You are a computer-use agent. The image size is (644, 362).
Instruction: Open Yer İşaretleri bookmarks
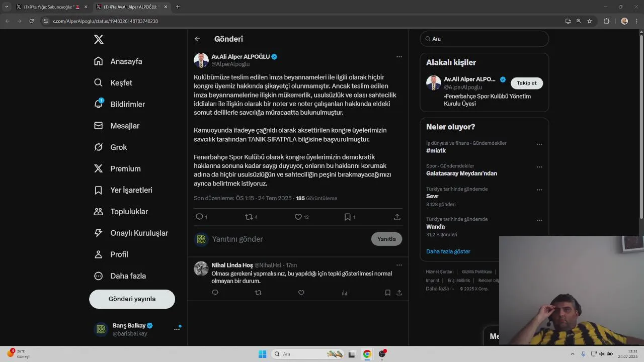click(x=123, y=190)
